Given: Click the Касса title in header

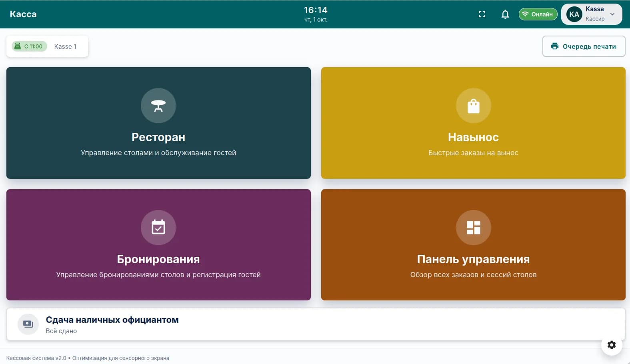Looking at the screenshot, I should point(23,14).
